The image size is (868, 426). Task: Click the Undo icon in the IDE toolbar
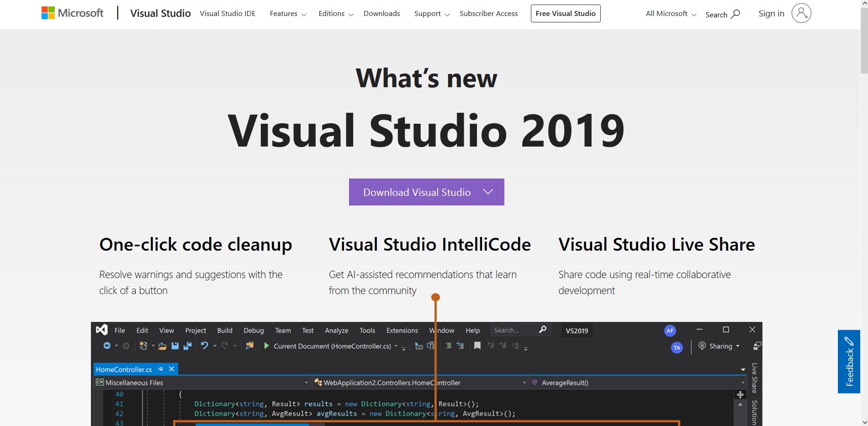point(204,346)
